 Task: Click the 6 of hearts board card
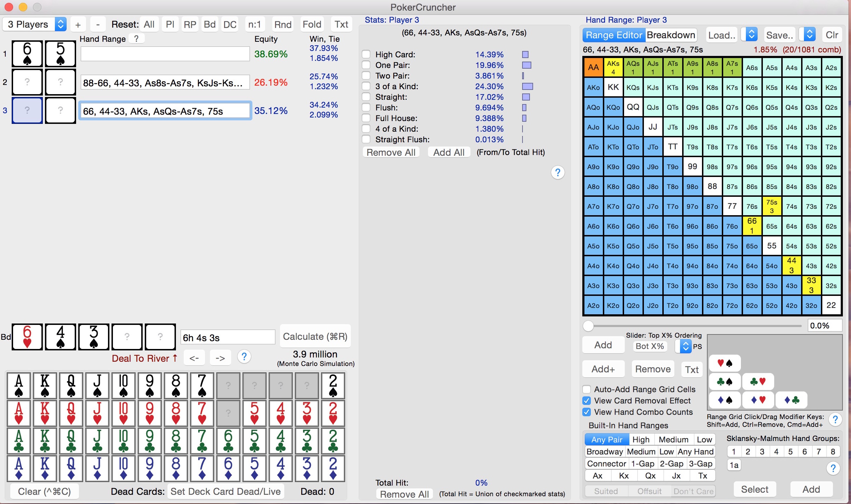point(27,337)
